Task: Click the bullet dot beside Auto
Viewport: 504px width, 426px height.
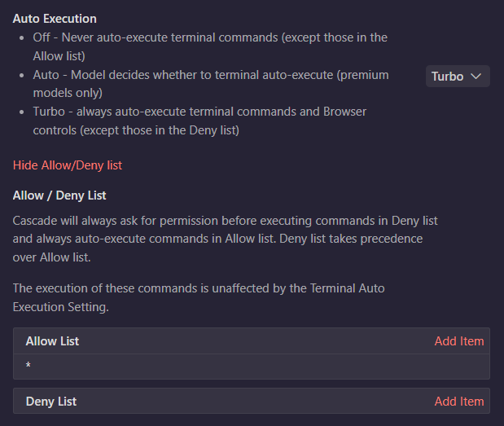Action: click(21, 75)
